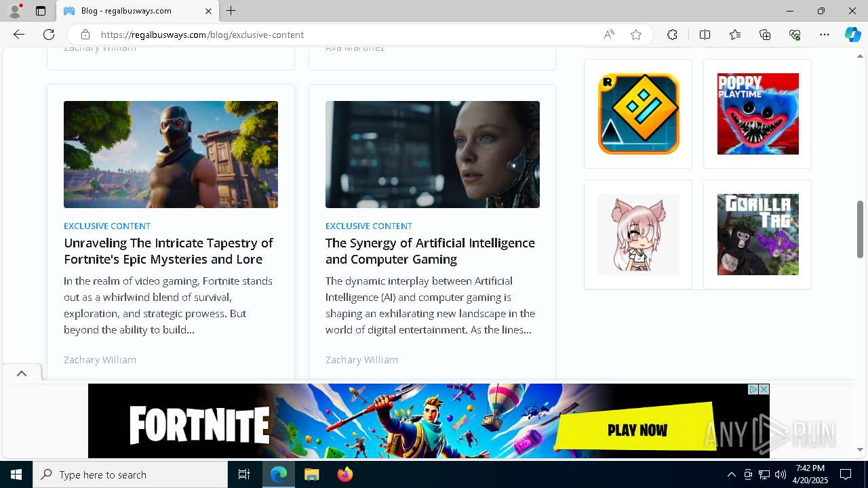Open a new browser tab
This screenshot has height=488, width=868.
pyautogui.click(x=231, y=11)
